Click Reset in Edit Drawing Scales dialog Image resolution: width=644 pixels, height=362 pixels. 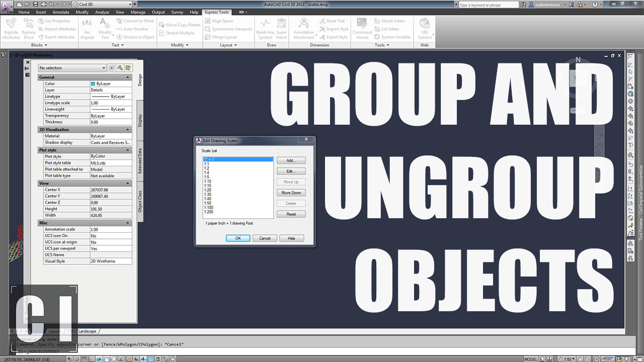[291, 214]
